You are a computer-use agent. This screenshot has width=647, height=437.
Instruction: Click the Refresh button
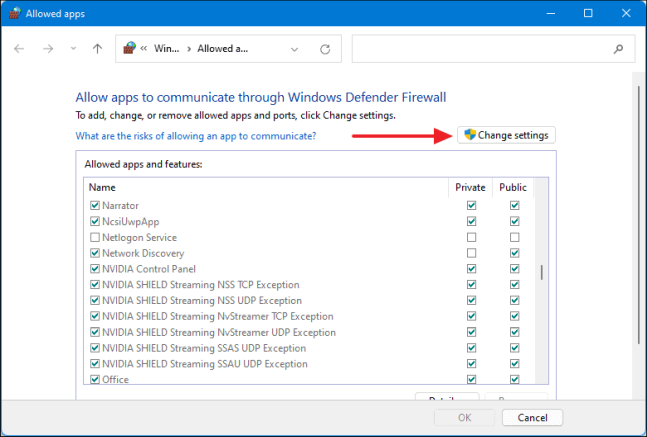pyautogui.click(x=324, y=48)
